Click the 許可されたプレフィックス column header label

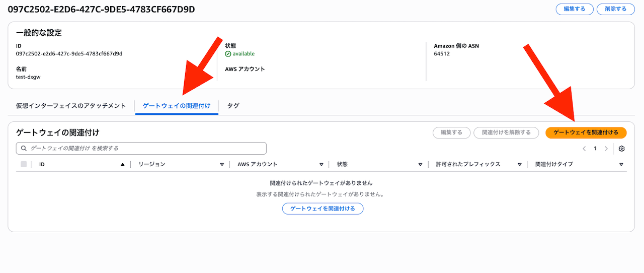(x=468, y=165)
